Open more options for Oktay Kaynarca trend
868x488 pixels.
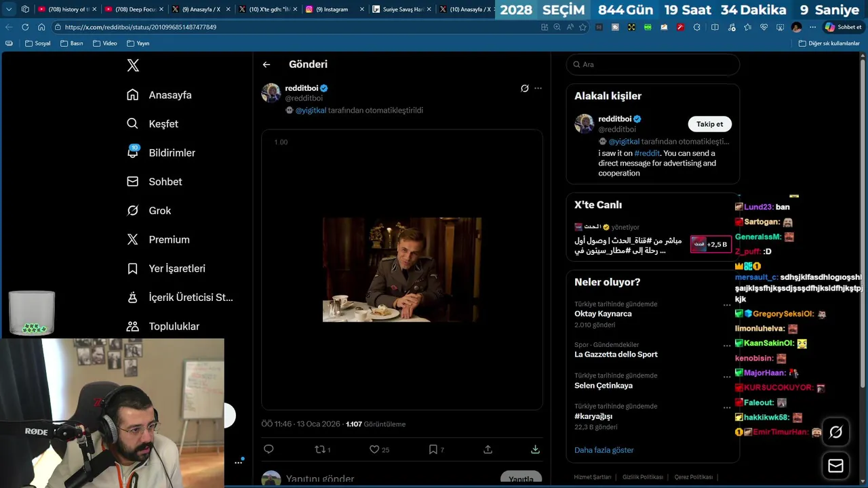pyautogui.click(x=727, y=305)
